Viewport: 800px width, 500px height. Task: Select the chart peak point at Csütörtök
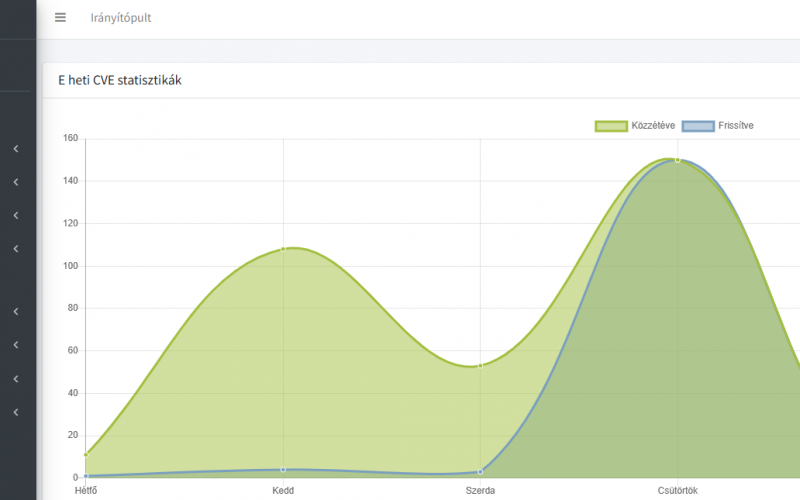677,160
